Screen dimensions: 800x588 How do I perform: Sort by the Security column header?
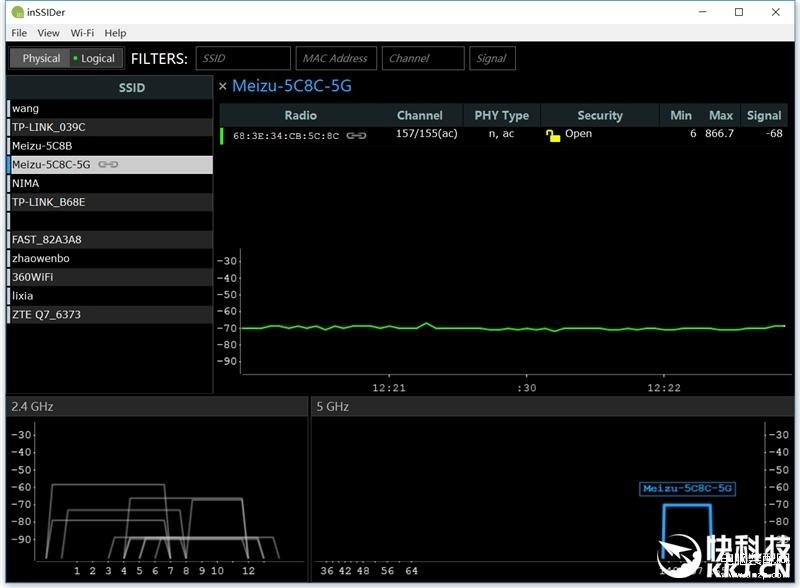pyautogui.click(x=600, y=115)
